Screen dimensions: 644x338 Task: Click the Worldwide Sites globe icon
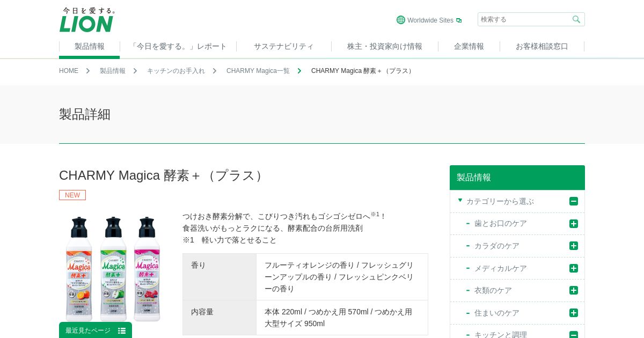[x=401, y=20]
